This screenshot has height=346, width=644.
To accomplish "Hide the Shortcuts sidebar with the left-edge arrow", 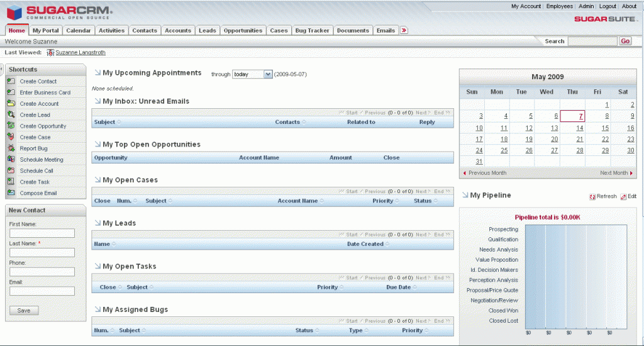I will coord(2,69).
